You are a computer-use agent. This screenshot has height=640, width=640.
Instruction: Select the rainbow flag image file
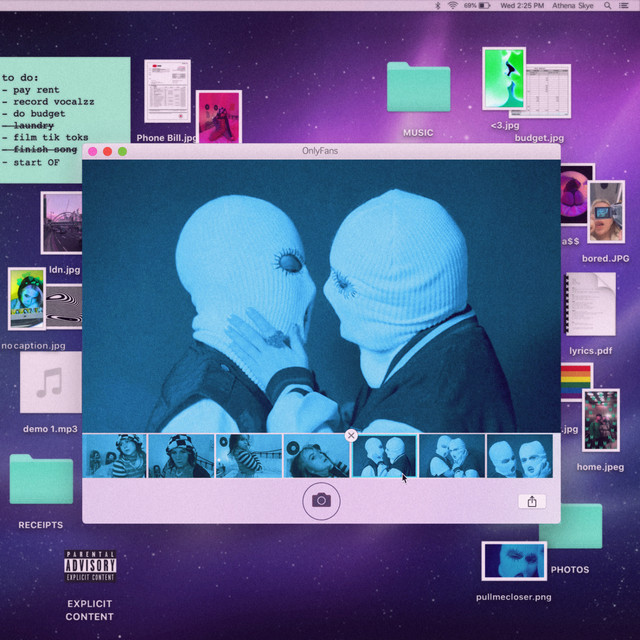pyautogui.click(x=576, y=382)
